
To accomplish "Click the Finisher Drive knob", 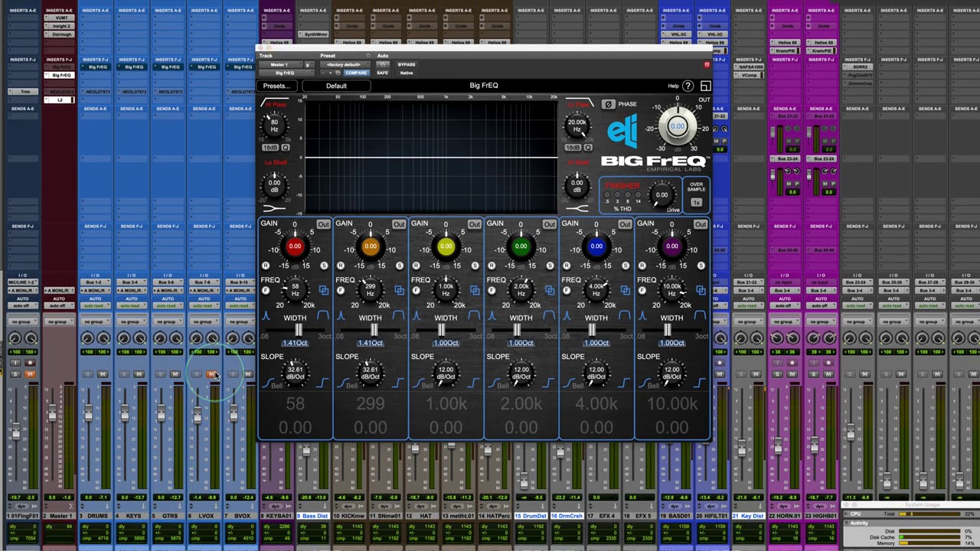I will pyautogui.click(x=661, y=196).
